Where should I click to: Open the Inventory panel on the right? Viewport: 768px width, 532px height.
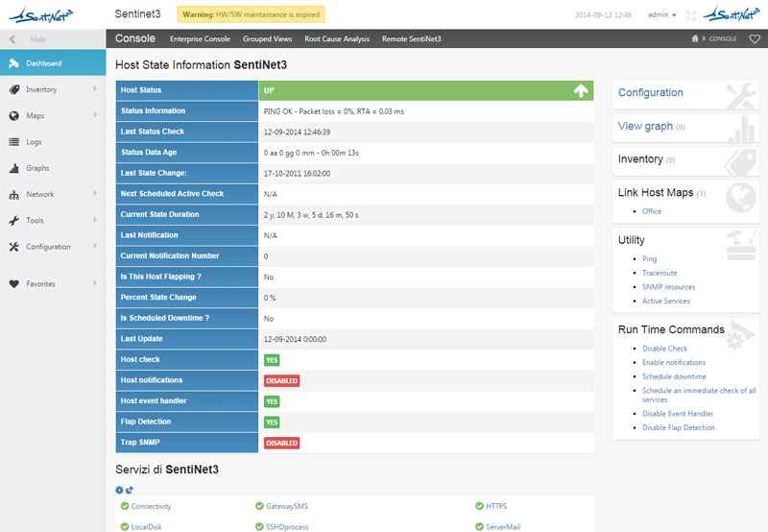coord(640,159)
